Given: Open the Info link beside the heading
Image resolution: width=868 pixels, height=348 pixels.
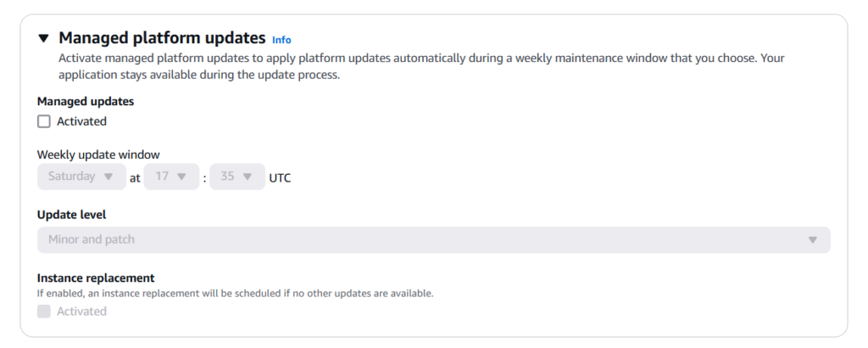Looking at the screenshot, I should coord(281,40).
